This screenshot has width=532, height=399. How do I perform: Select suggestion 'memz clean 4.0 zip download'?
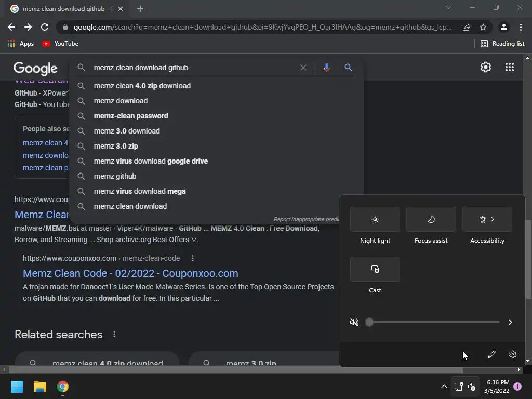[216, 86]
